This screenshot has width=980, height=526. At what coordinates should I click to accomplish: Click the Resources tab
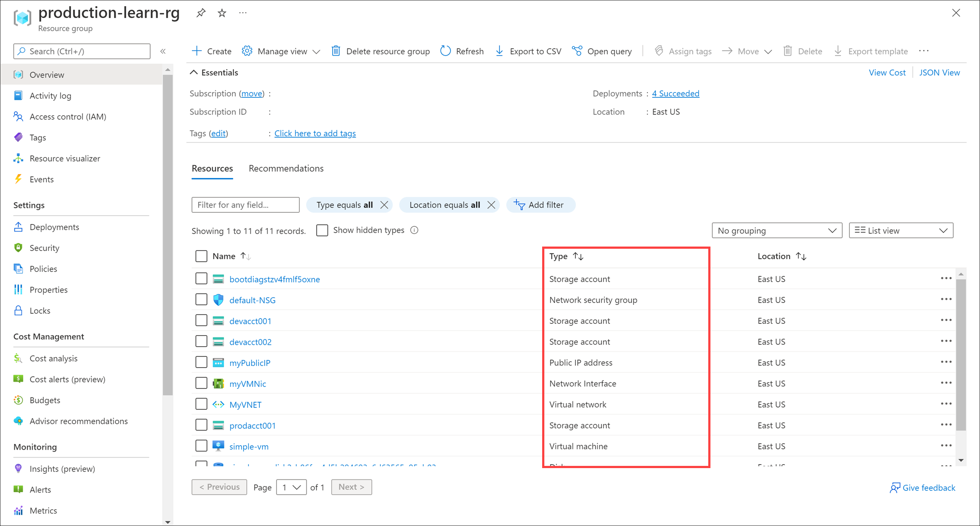[x=212, y=168]
